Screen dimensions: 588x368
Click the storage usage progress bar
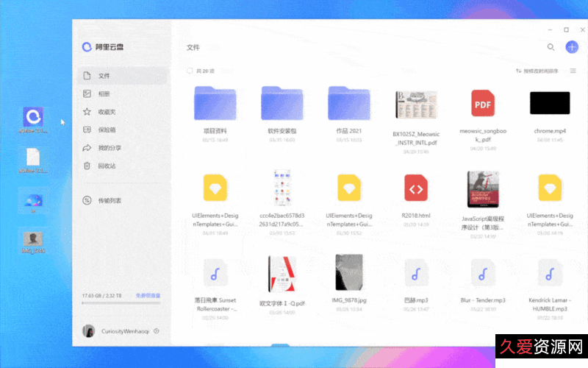click(121, 303)
